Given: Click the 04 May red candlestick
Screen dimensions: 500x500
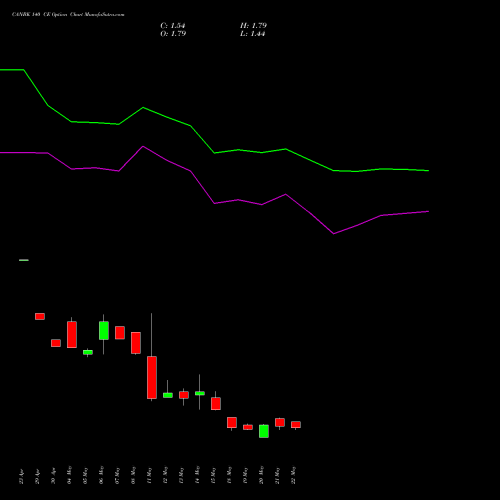Looking at the screenshot, I should (x=72, y=334).
